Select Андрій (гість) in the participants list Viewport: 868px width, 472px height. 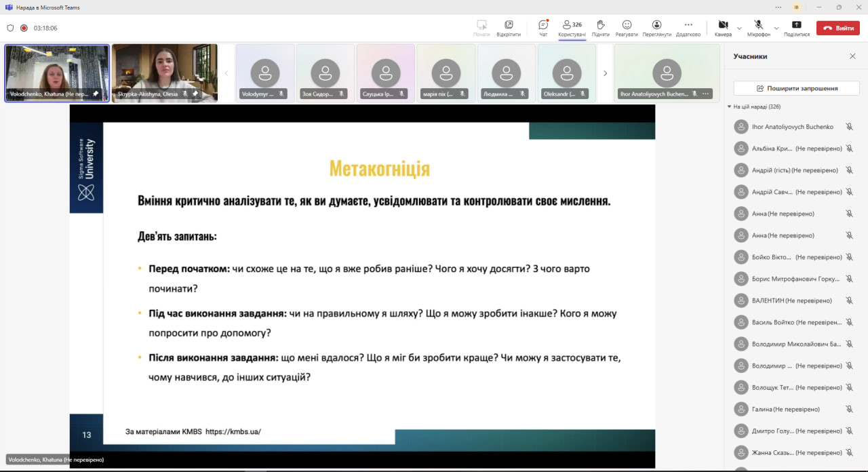pos(793,170)
